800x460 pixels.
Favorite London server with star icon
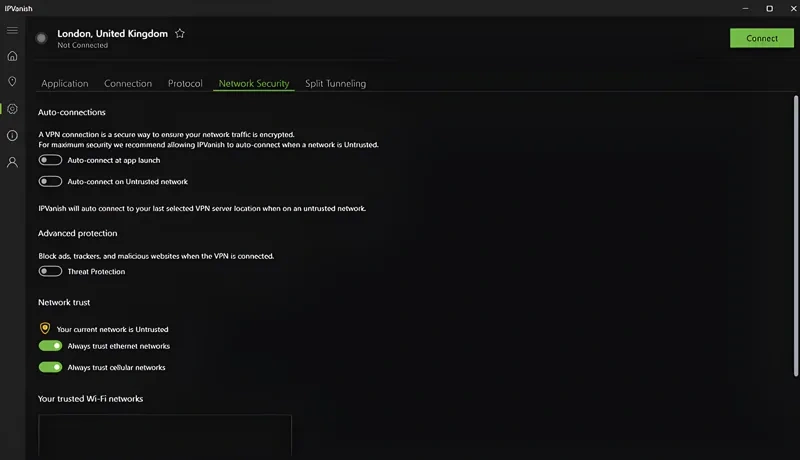pos(180,34)
